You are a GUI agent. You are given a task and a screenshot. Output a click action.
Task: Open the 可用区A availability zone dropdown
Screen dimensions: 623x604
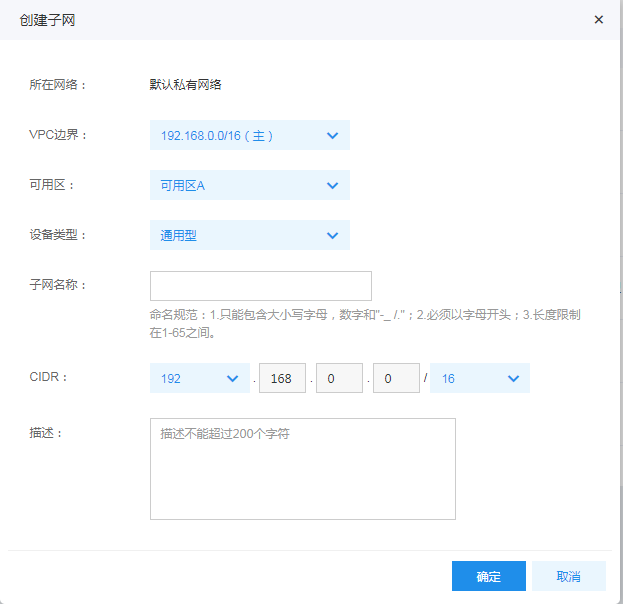[250, 185]
